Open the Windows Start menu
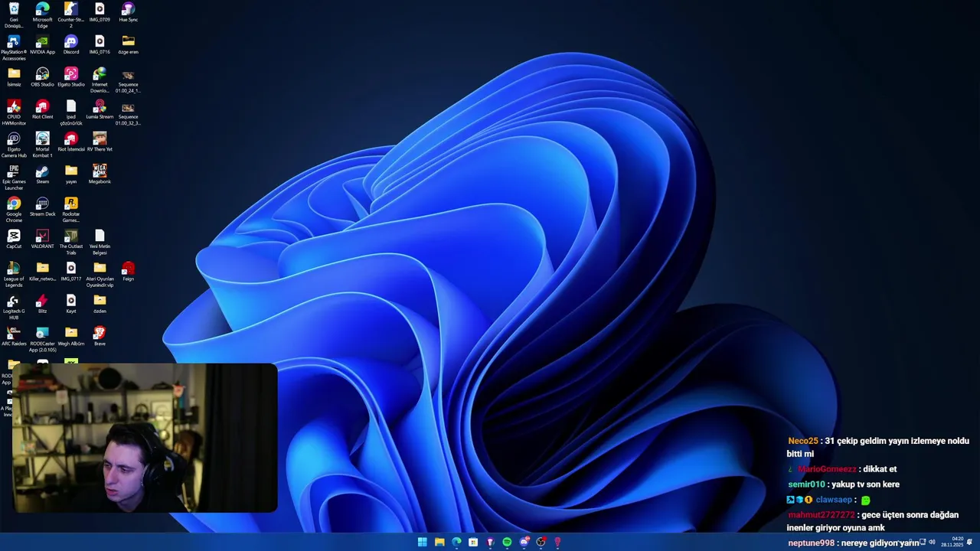Image resolution: width=980 pixels, height=551 pixels. click(422, 542)
